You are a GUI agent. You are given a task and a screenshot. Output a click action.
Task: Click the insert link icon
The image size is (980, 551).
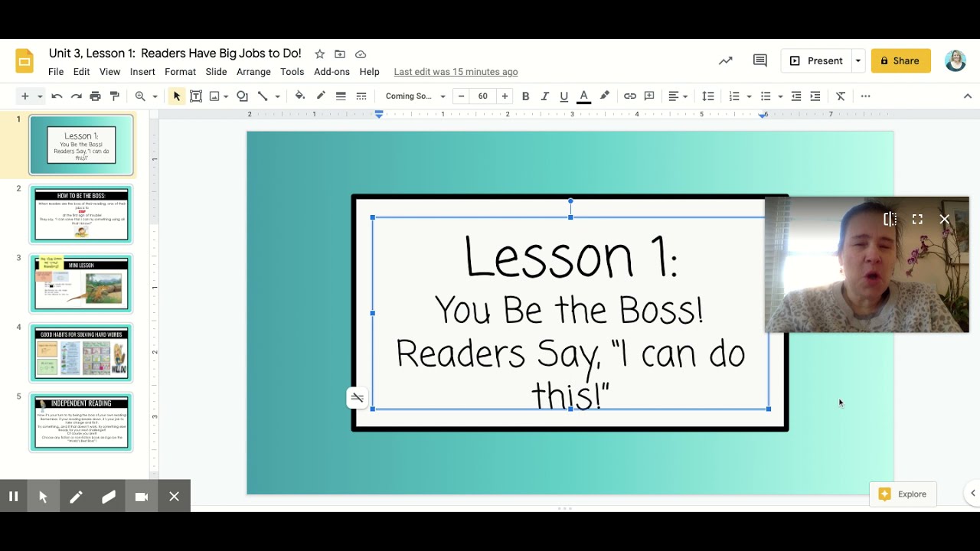tap(630, 96)
